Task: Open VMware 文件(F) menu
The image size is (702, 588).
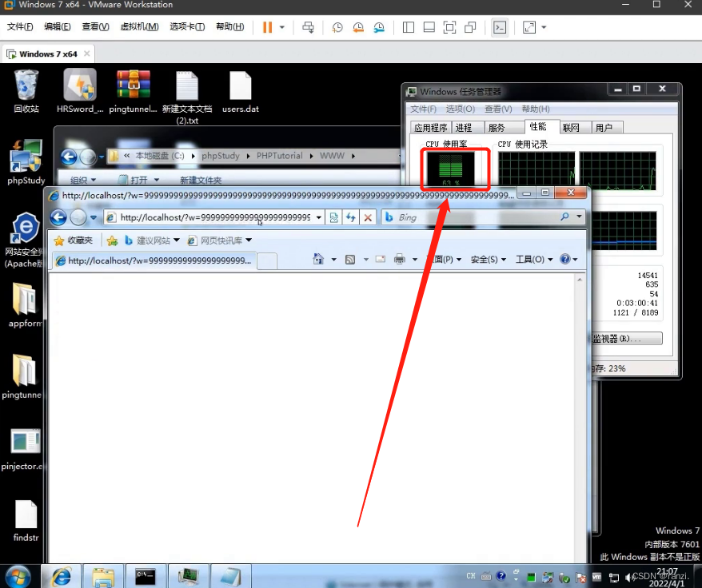Action: click(20, 27)
